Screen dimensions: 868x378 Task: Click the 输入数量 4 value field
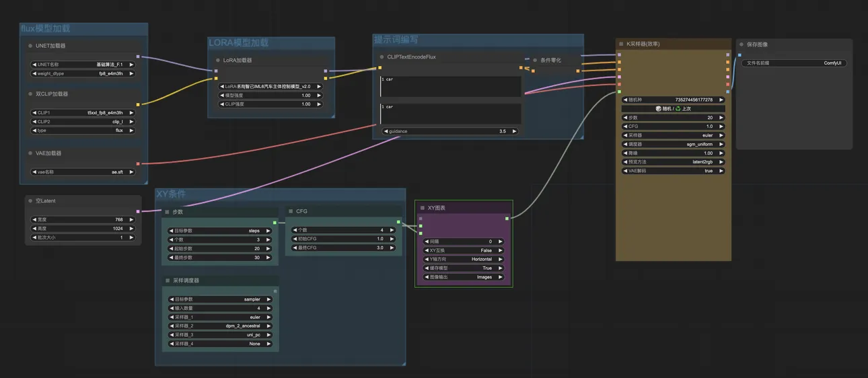tap(220, 308)
